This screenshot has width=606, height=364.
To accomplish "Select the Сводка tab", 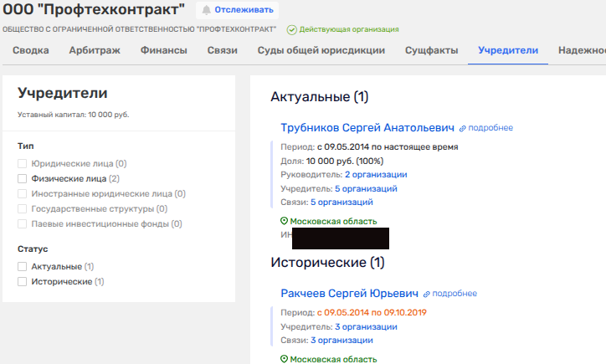I will [x=31, y=50].
